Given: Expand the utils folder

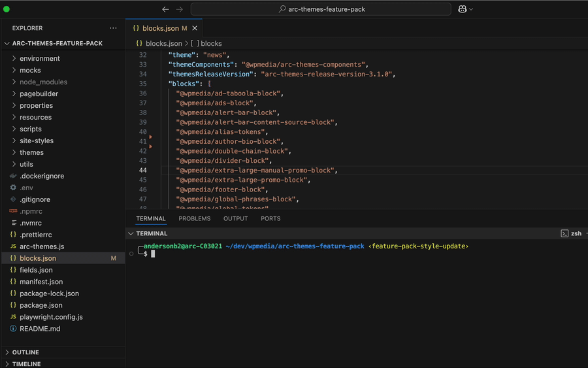Looking at the screenshot, I should [x=14, y=164].
